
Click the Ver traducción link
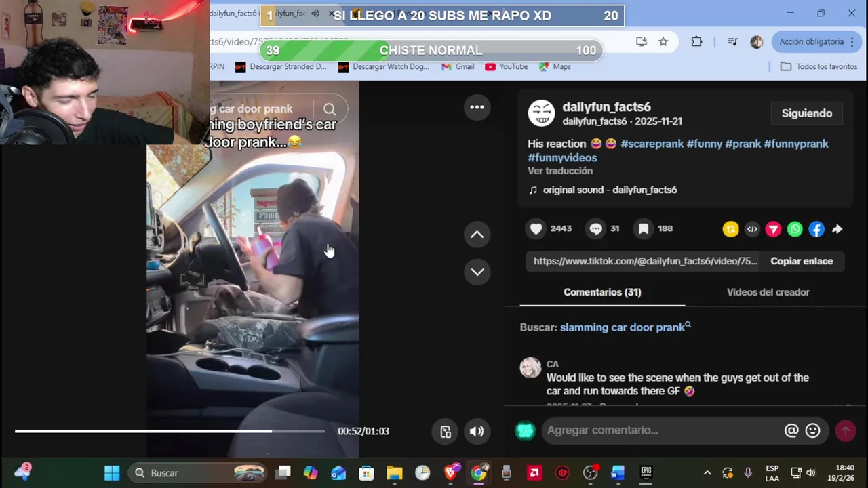pyautogui.click(x=560, y=171)
